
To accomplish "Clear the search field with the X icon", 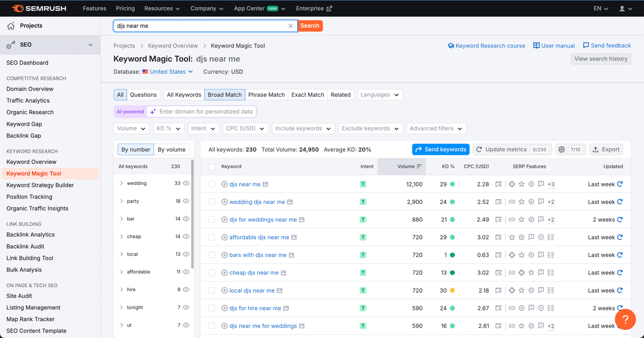I will pyautogui.click(x=291, y=26).
